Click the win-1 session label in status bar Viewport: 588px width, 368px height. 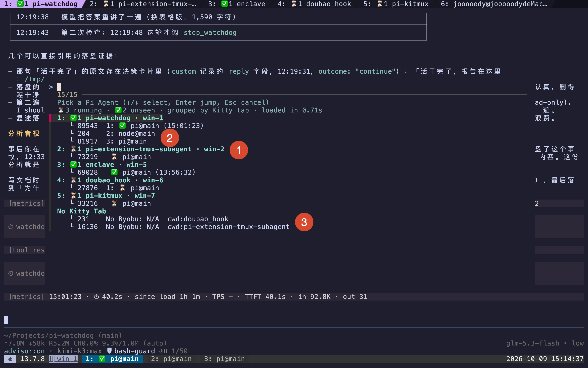point(63,359)
